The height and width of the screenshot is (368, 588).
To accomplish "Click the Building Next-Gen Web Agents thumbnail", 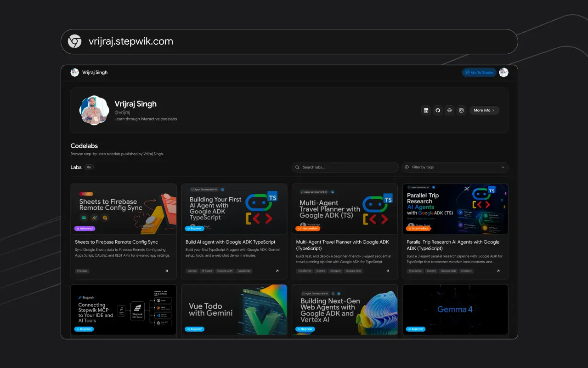I will pos(345,310).
